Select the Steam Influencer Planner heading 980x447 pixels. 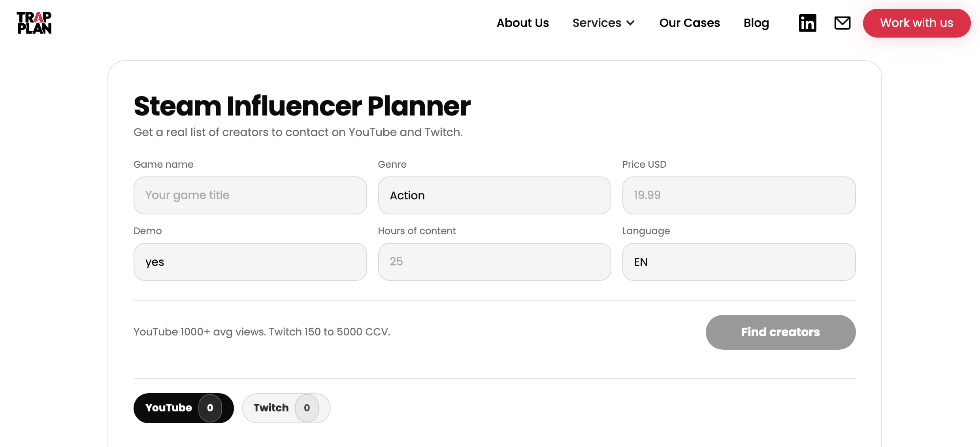pos(302,106)
